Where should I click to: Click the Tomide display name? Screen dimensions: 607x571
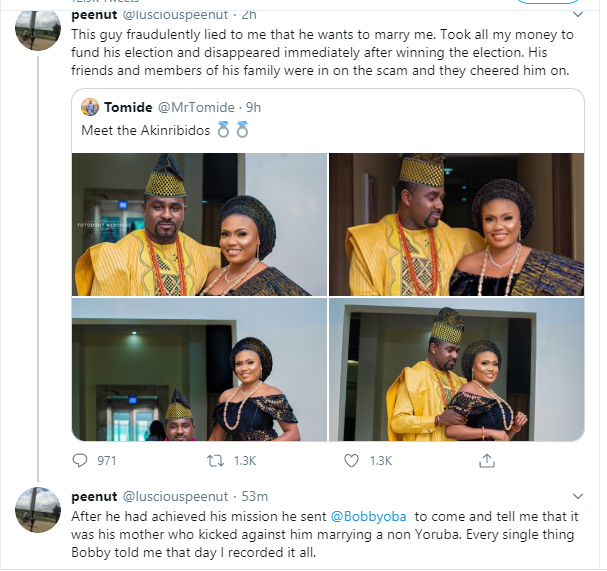pyautogui.click(x=128, y=107)
